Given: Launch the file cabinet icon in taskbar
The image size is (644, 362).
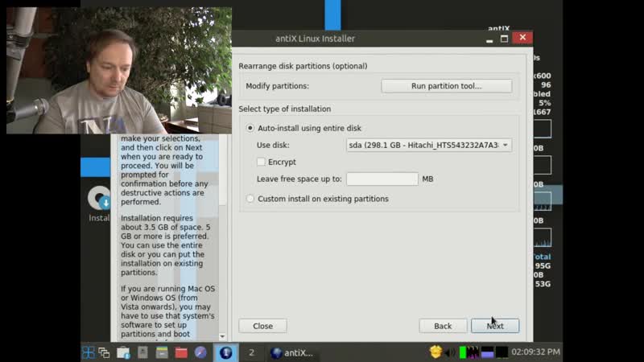Looking at the screenshot, I should coord(162,352).
